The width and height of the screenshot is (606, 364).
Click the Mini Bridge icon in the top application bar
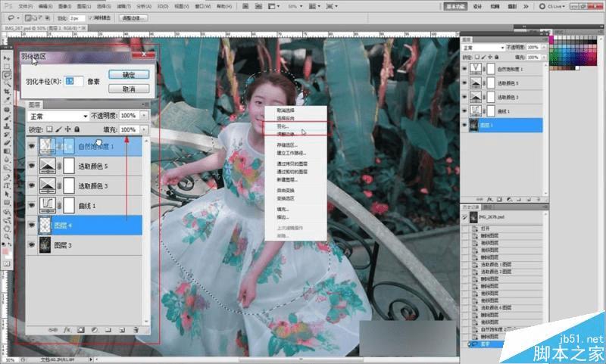[258, 6]
